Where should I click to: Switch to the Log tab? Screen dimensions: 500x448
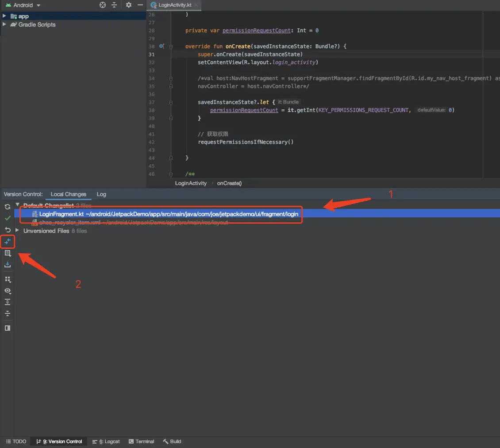tap(101, 194)
